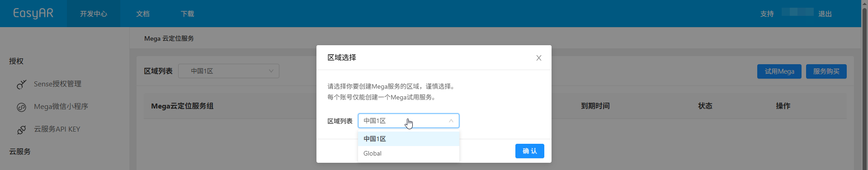Click 退出 to log out
Viewport: 868px width, 170px height.
point(825,14)
